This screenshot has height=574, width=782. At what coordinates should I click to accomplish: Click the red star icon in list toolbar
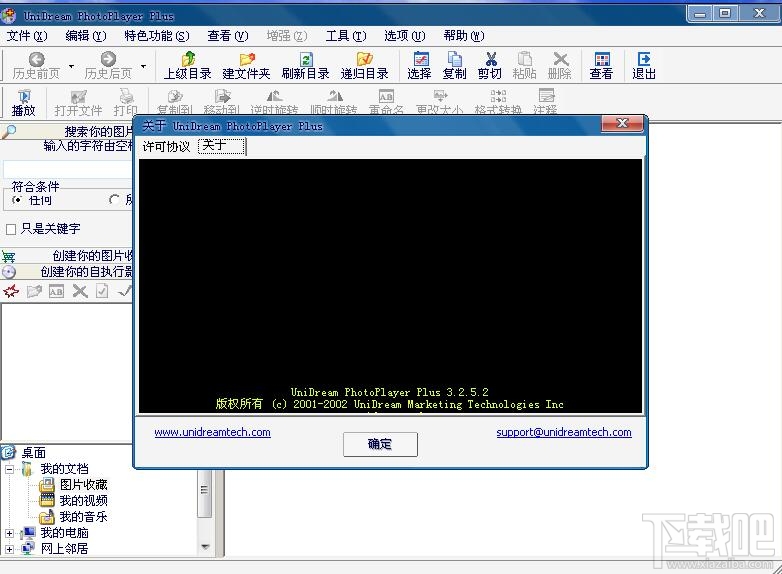click(10, 291)
